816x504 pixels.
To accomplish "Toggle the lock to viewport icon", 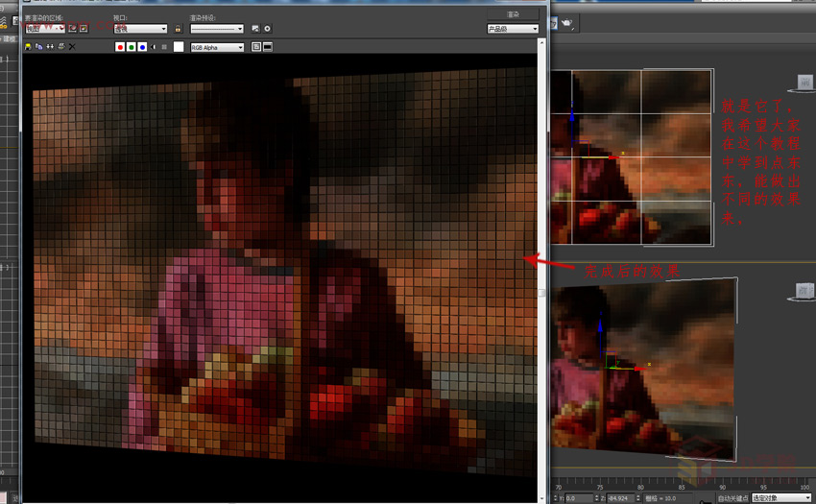I will pyautogui.click(x=178, y=29).
